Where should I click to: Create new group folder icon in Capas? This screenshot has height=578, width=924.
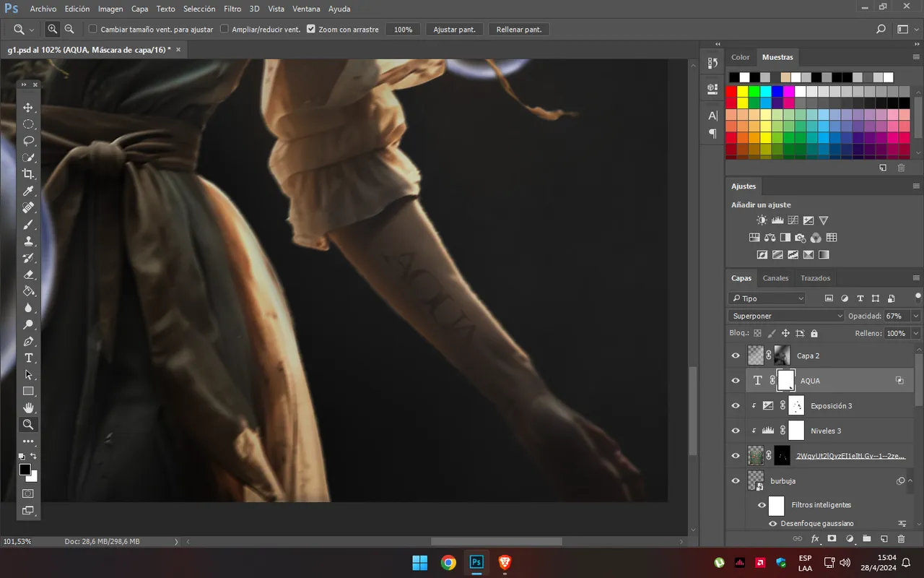pos(866,539)
